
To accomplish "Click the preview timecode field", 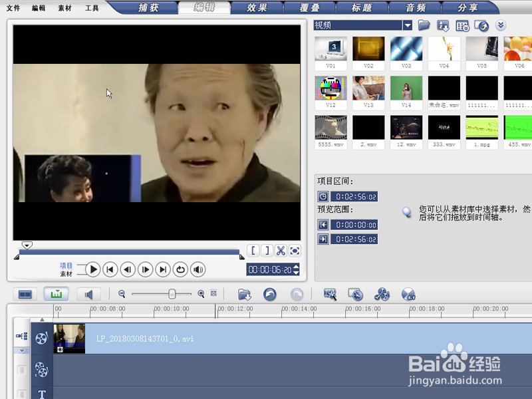I will click(x=270, y=270).
